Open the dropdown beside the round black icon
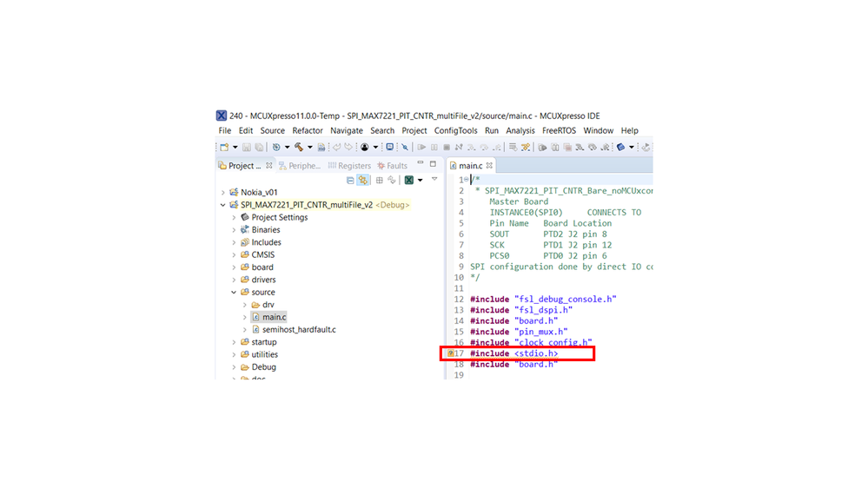Screen dimensions: 868x488 375,147
